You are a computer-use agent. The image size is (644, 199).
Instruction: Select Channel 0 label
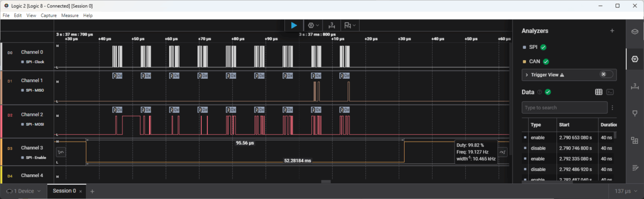click(32, 52)
